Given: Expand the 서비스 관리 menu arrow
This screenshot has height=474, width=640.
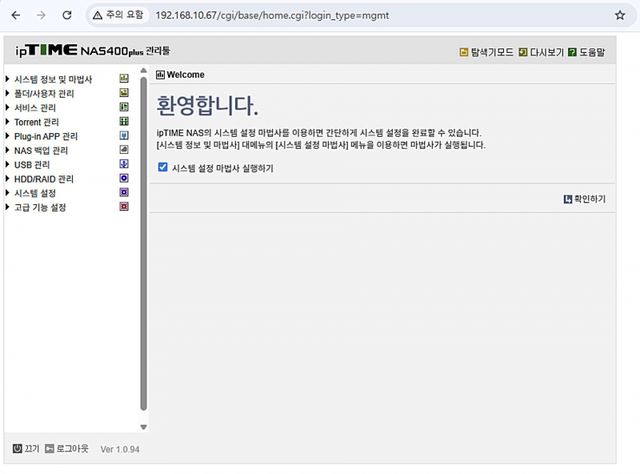Looking at the screenshot, I should (8, 107).
